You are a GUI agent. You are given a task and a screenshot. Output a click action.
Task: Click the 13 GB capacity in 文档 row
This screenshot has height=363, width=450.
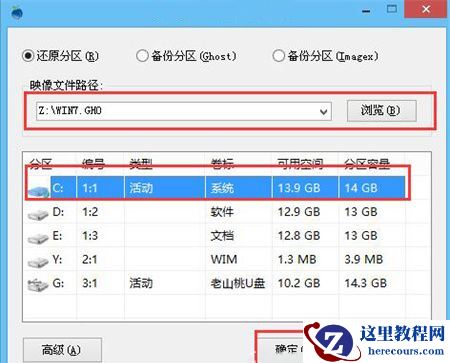coord(361,236)
